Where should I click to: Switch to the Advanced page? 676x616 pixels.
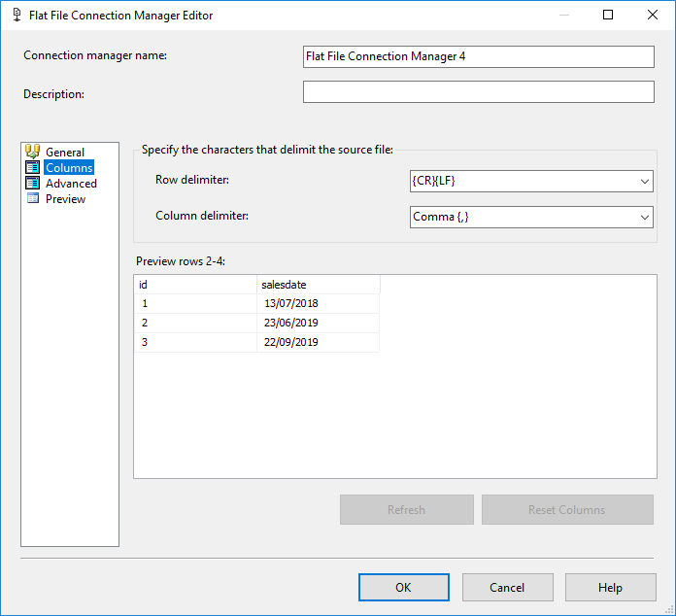[x=71, y=183]
